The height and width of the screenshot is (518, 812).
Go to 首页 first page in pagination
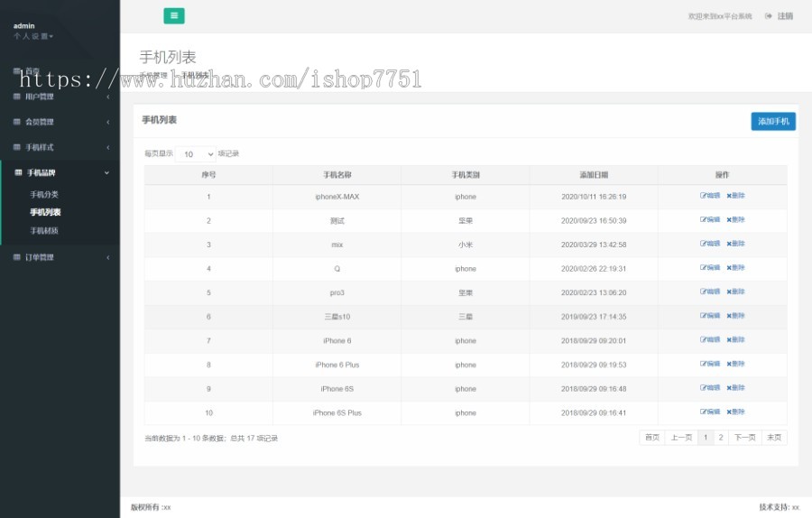(x=652, y=437)
